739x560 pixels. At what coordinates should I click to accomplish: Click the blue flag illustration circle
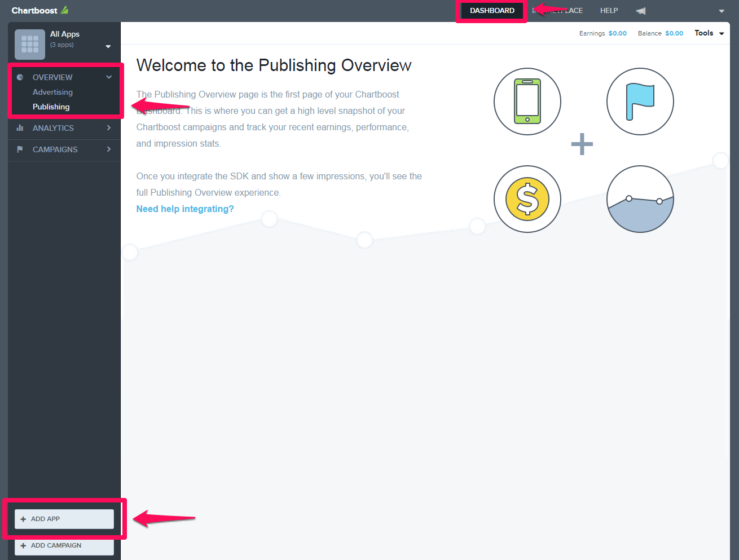pos(640,102)
